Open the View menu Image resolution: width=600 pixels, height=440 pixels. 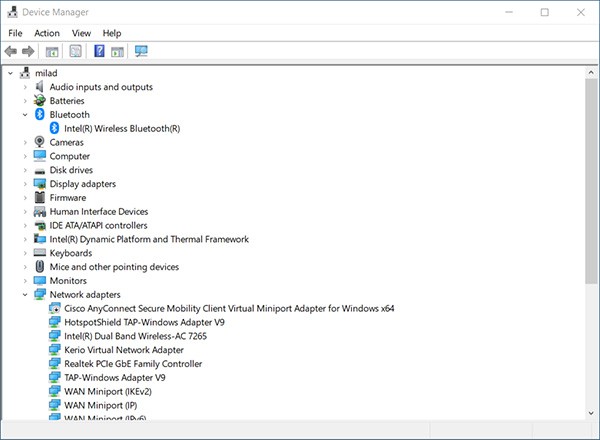[82, 33]
